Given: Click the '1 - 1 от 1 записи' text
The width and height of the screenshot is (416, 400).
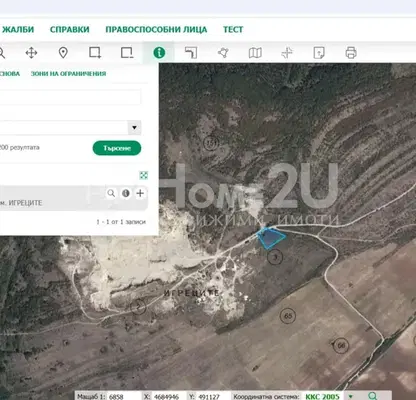Looking at the screenshot, I should tap(121, 222).
